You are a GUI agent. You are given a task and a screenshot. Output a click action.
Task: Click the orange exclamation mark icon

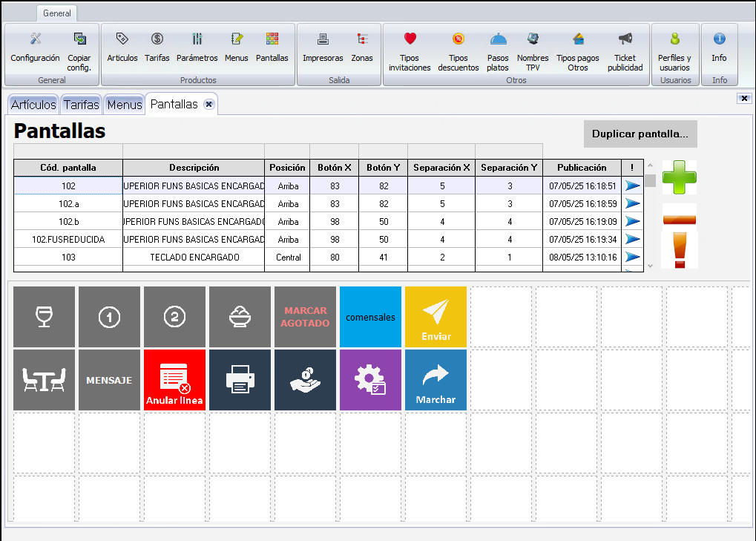point(680,250)
